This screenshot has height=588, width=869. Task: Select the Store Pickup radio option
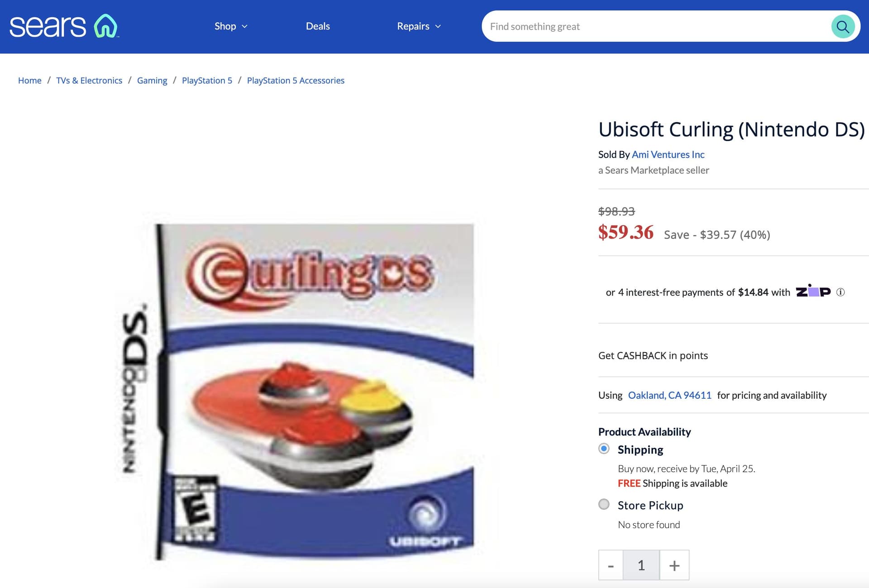click(604, 504)
